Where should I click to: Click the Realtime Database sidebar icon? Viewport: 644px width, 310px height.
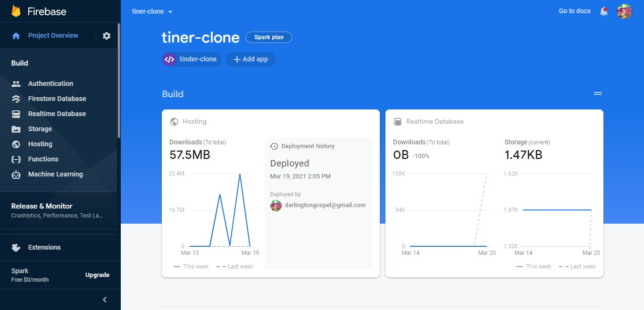coord(16,114)
